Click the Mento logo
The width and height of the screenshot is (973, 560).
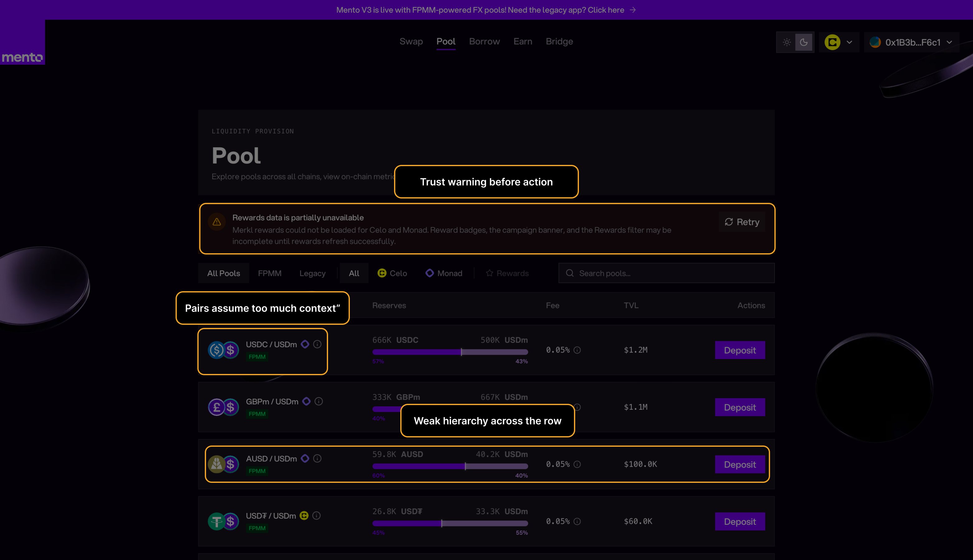coord(22,57)
